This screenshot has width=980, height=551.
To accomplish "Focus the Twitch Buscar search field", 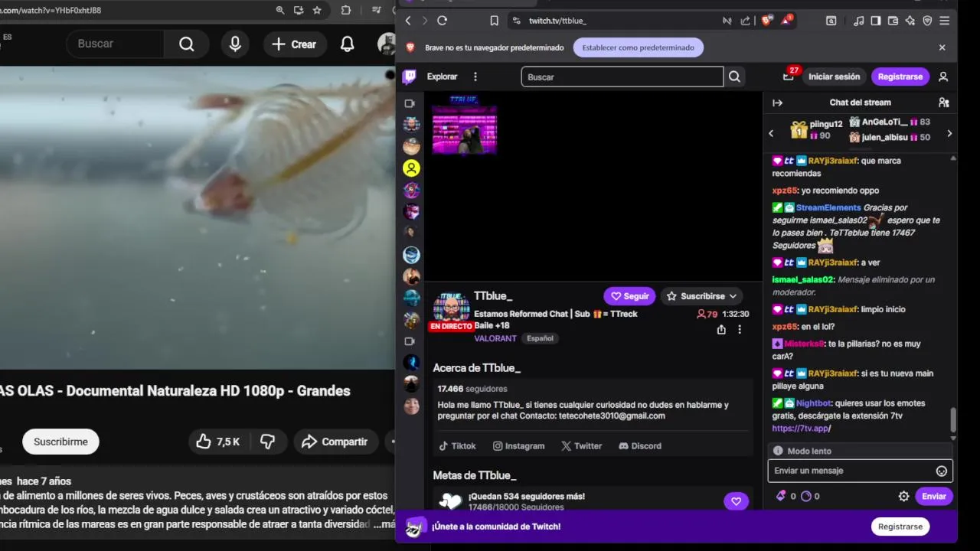I will click(x=622, y=77).
